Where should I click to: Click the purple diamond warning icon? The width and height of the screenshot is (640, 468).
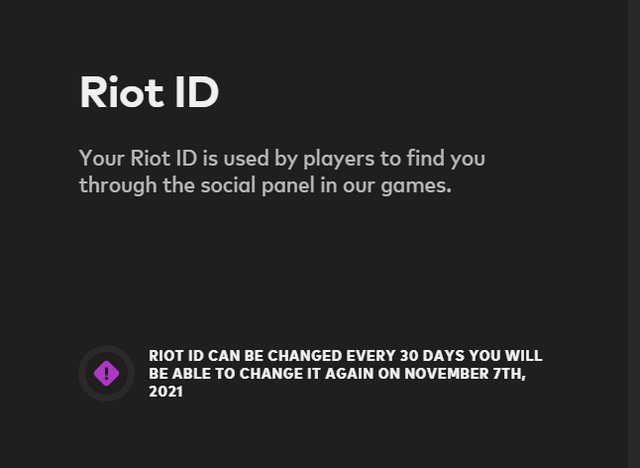click(x=106, y=373)
